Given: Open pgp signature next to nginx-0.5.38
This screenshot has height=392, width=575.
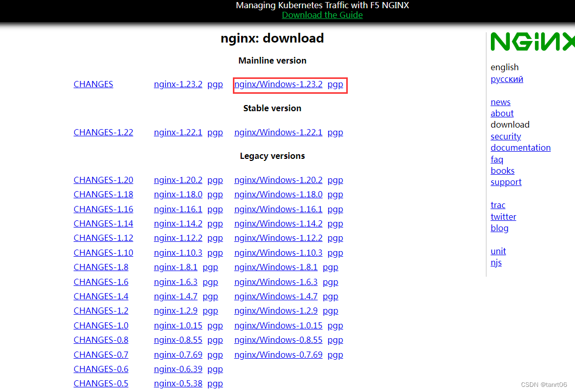Looking at the screenshot, I should [215, 384].
